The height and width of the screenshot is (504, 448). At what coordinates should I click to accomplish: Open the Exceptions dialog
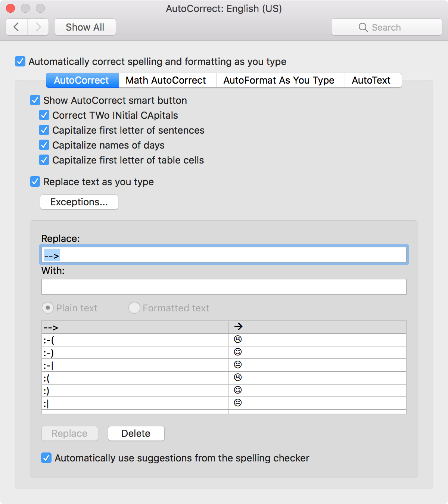pyautogui.click(x=79, y=202)
